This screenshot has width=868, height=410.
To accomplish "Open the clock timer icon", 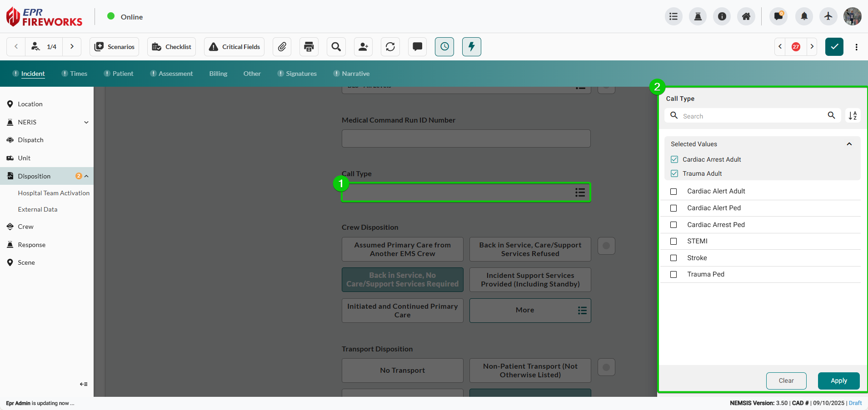I will 444,47.
